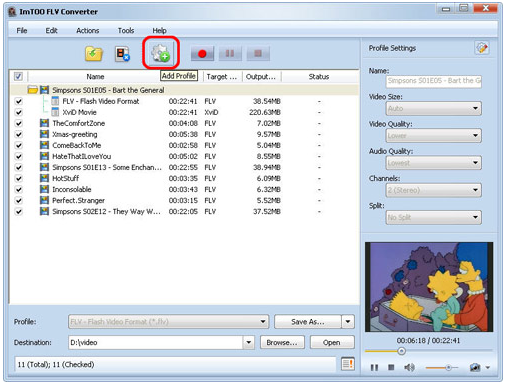The image size is (507, 384).
Task: Click the profile icon beside XviD Movie
Action: pos(55,112)
